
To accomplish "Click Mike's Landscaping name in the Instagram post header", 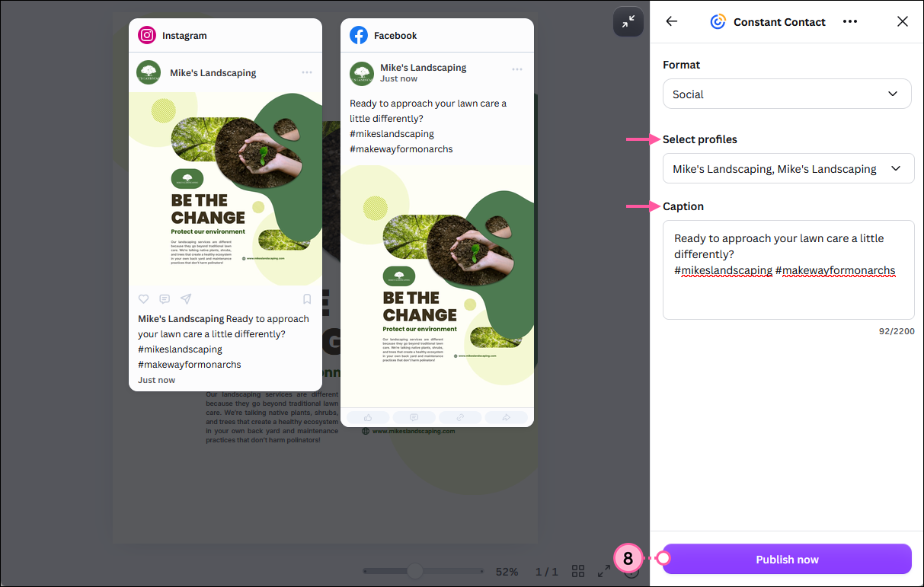I will tap(213, 73).
